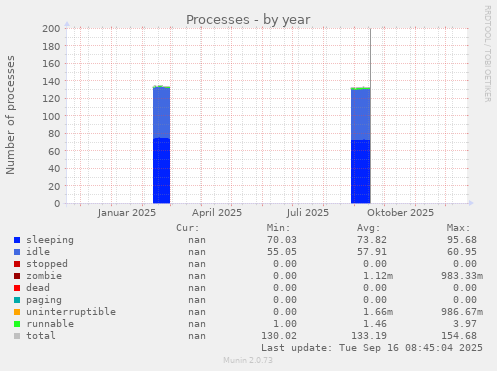Click the 'Last update' timestamp text
This screenshot has width=497, height=371.
tap(372, 348)
